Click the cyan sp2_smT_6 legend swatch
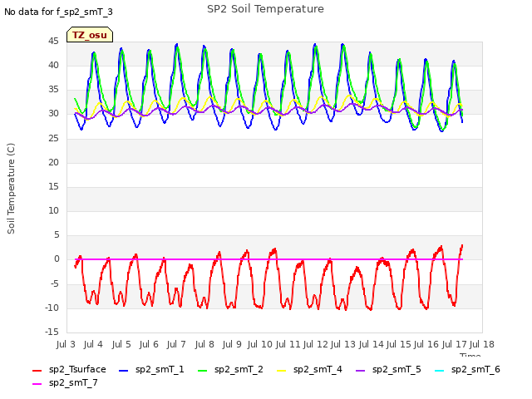The height and width of the screenshot is (399, 532). coord(440,371)
